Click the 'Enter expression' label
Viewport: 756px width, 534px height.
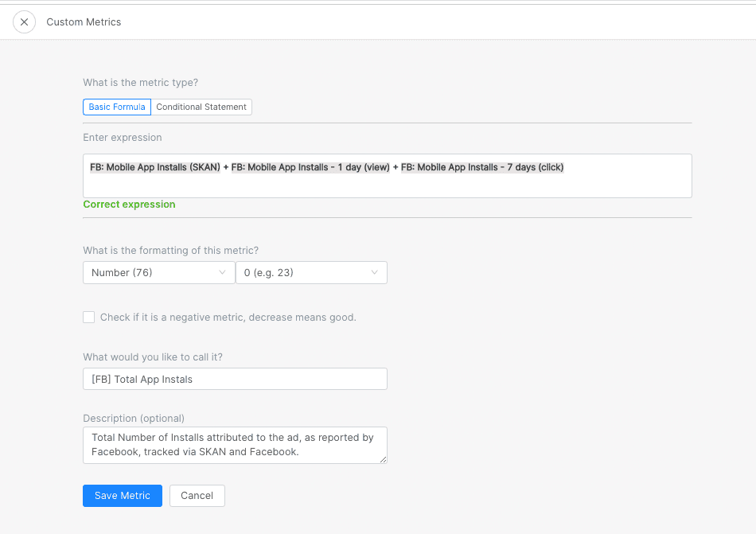123,138
